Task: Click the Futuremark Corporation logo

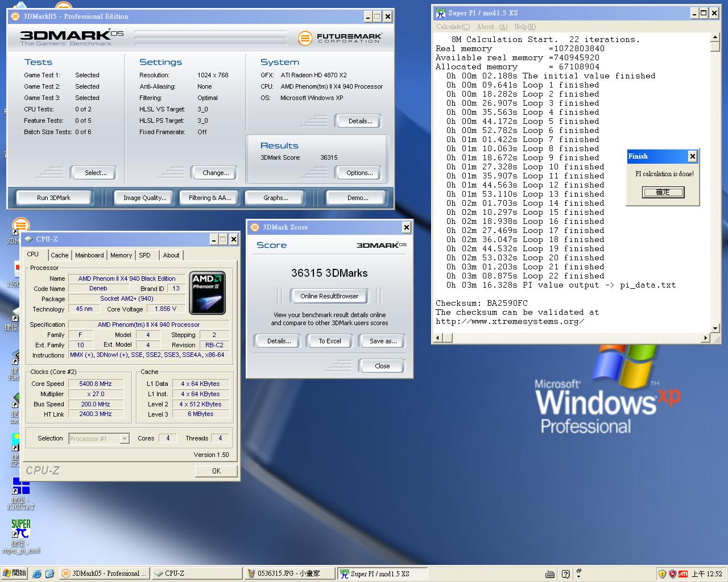Action: click(x=340, y=38)
